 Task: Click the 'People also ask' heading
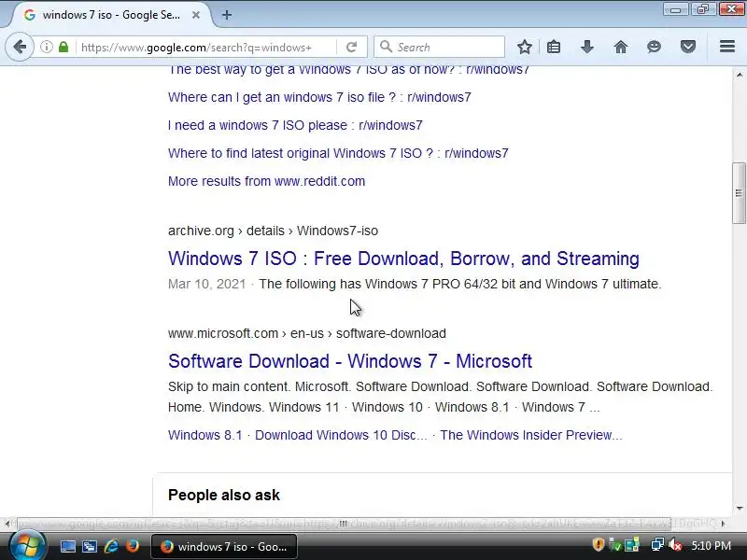click(x=224, y=496)
